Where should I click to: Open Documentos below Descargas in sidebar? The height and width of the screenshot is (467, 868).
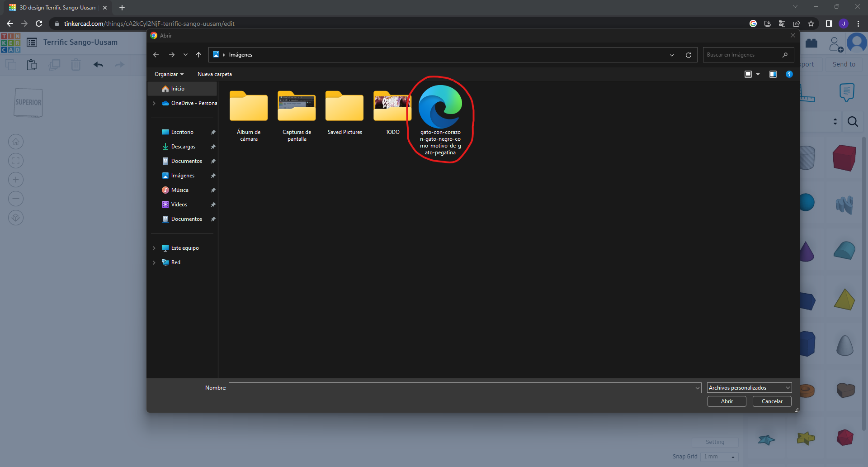click(183, 161)
